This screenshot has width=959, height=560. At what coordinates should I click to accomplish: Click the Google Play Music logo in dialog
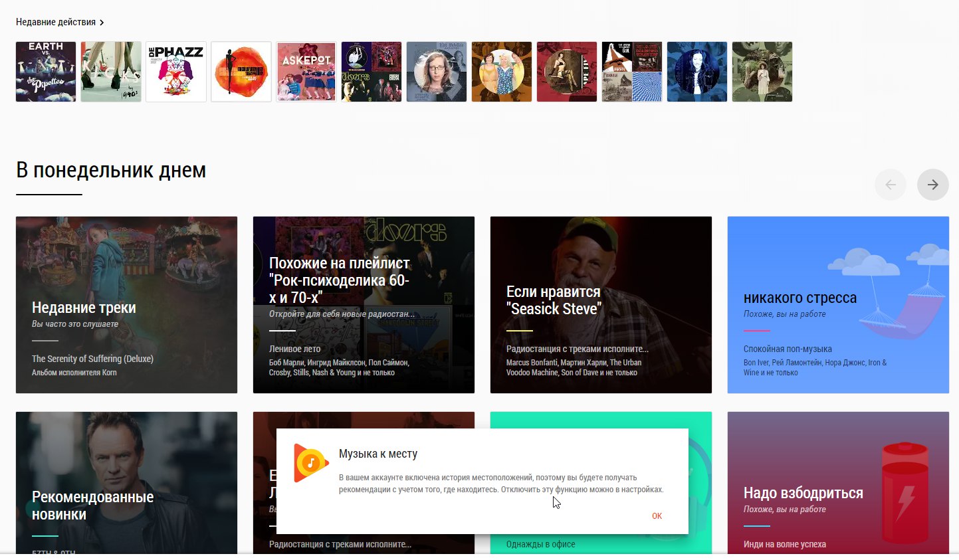[311, 463]
